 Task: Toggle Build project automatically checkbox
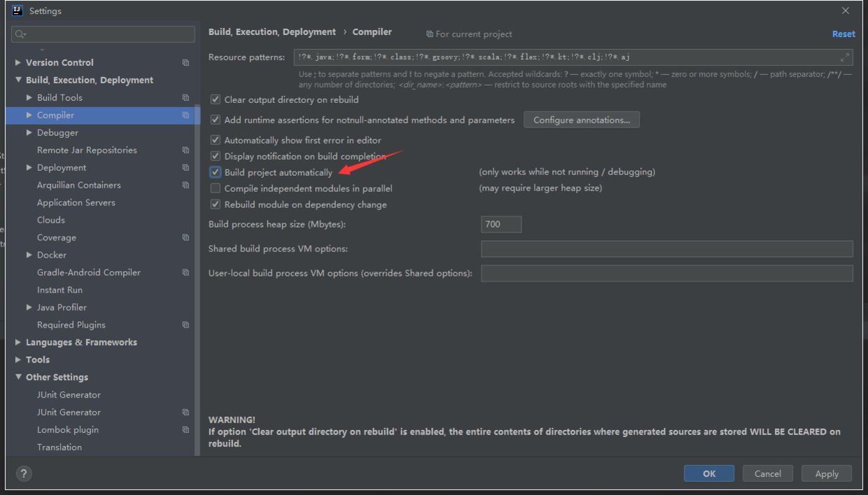[x=216, y=172]
